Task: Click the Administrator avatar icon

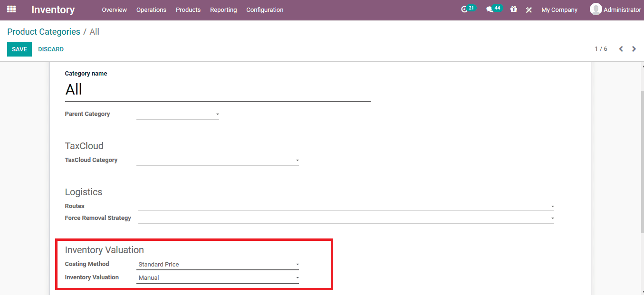Action: pos(596,9)
